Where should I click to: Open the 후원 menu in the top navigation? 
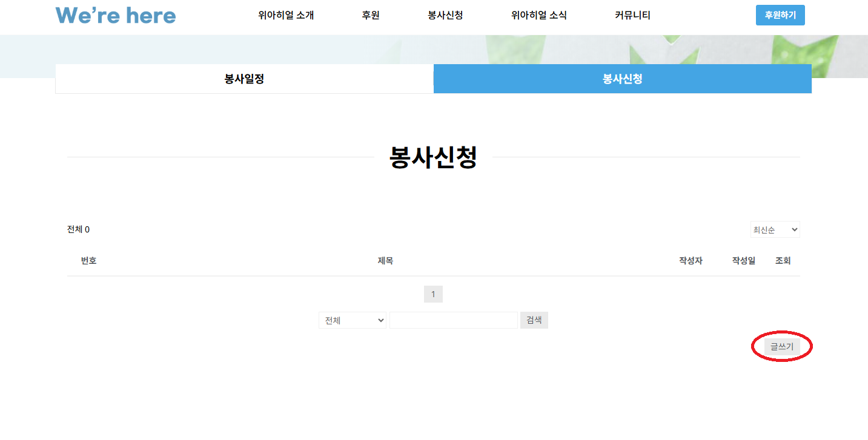(x=371, y=15)
